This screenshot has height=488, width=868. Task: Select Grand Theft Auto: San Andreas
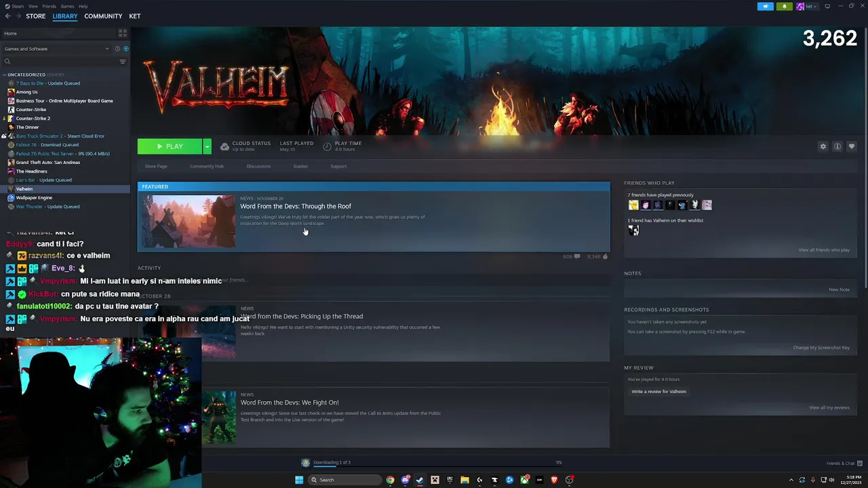click(47, 163)
